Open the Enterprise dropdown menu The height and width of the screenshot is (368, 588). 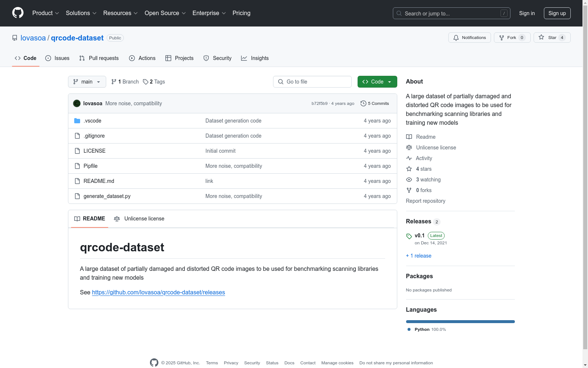tap(209, 13)
